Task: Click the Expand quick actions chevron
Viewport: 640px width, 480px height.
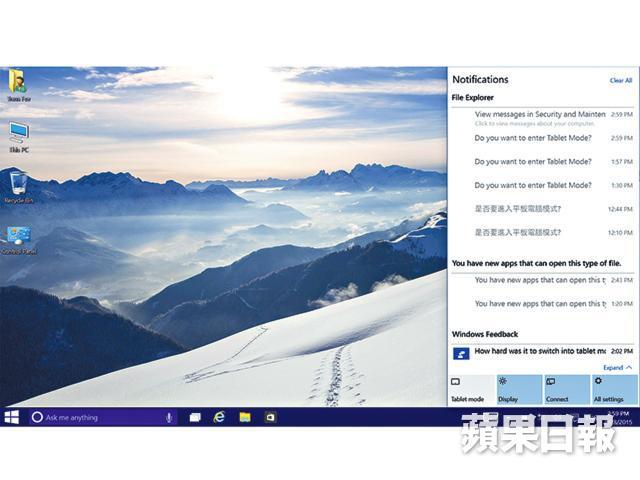Action: (617, 368)
